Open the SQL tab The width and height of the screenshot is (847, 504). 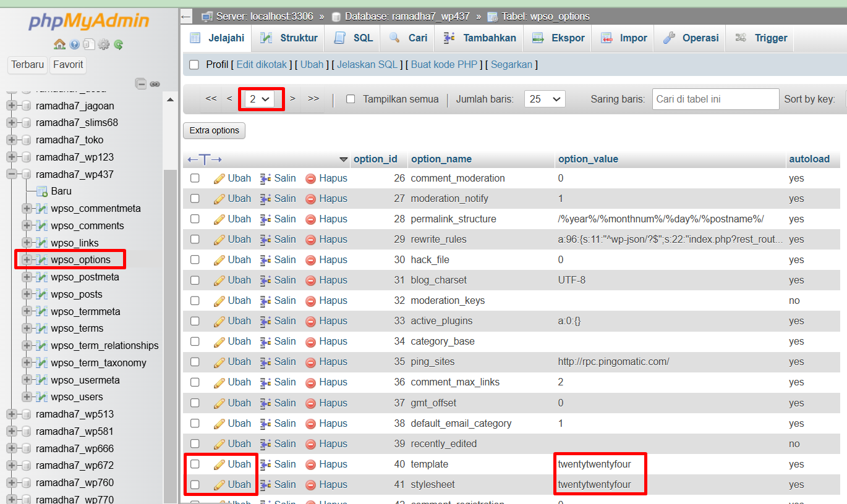354,38
